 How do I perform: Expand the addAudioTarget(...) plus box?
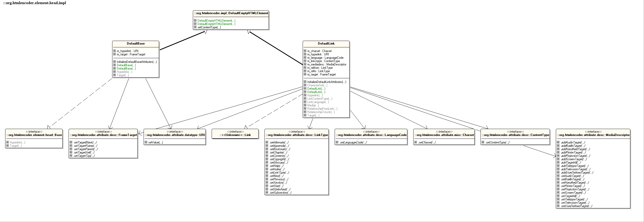[558, 142]
